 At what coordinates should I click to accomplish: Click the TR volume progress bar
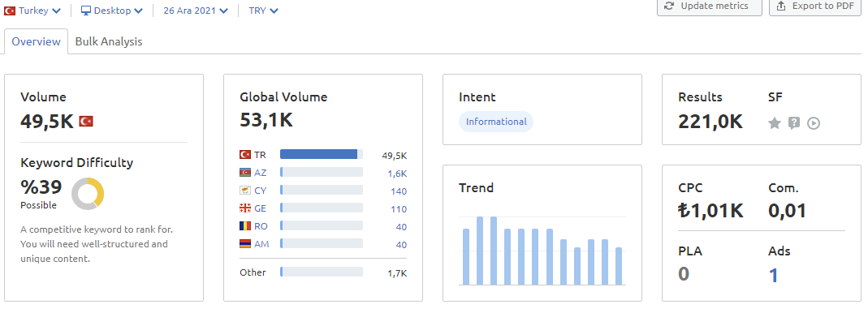coord(322,154)
